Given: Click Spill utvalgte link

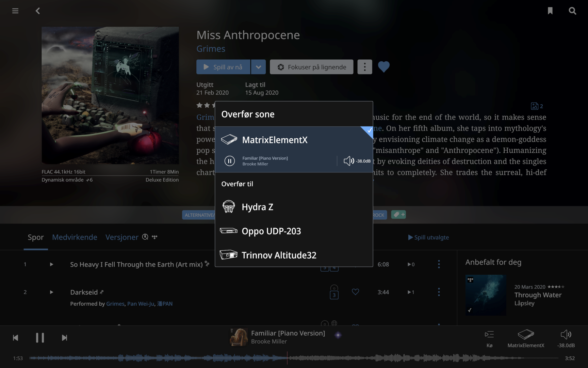Looking at the screenshot, I should pyautogui.click(x=428, y=237).
